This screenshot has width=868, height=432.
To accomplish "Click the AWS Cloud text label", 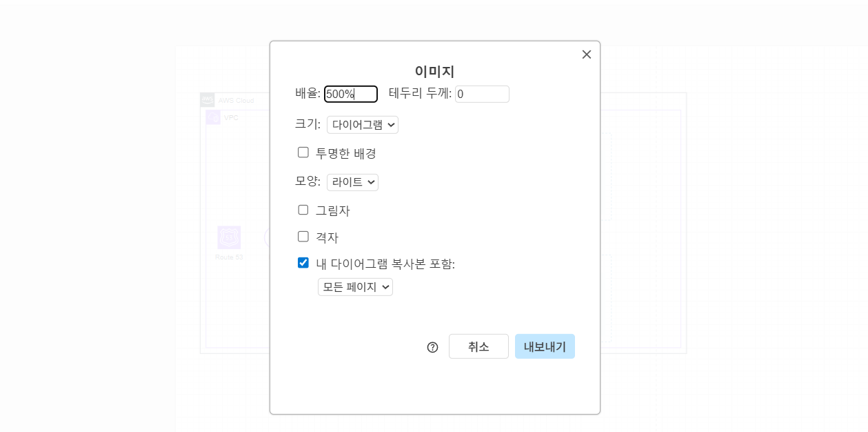I will (236, 101).
